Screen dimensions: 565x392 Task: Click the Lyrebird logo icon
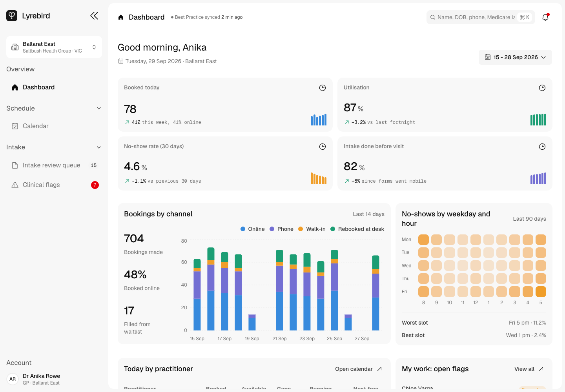[x=12, y=16]
